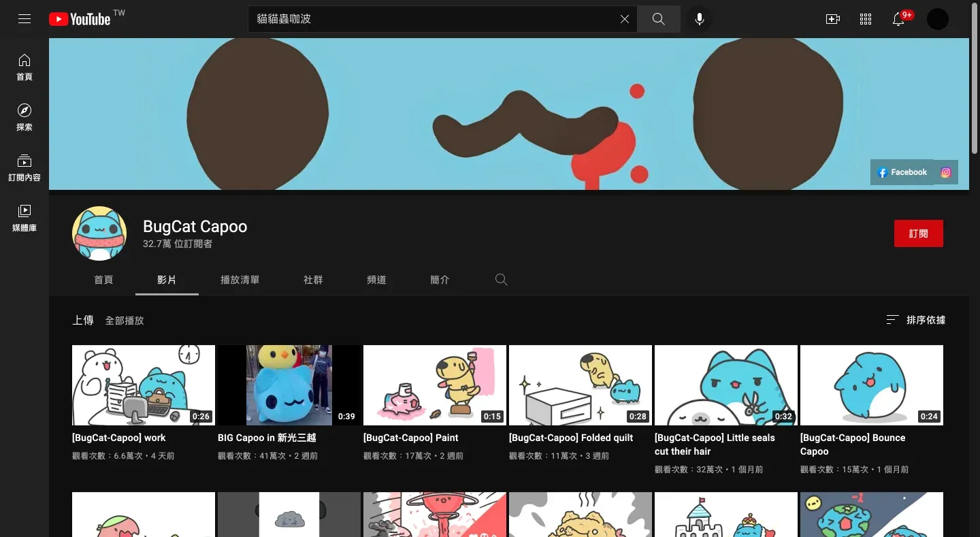Open Instagram link on banner
This screenshot has height=537, width=980.
coord(946,172)
